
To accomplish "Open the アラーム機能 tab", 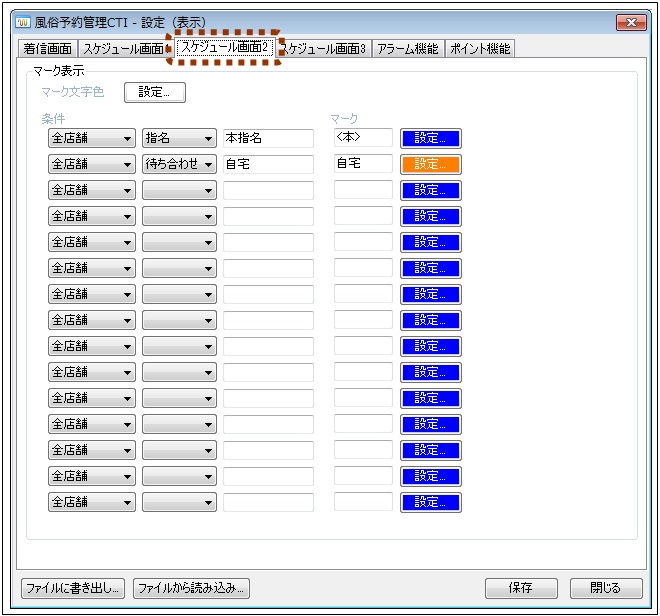I will 407,48.
